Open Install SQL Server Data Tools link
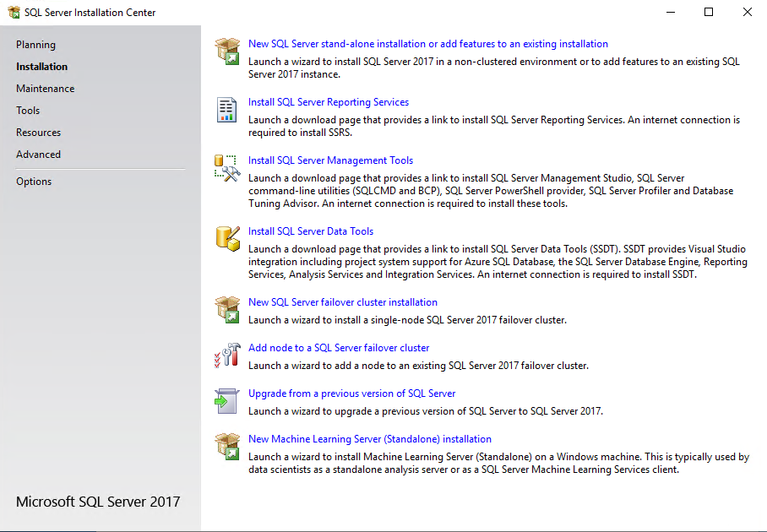The image size is (767, 532). [x=311, y=231]
